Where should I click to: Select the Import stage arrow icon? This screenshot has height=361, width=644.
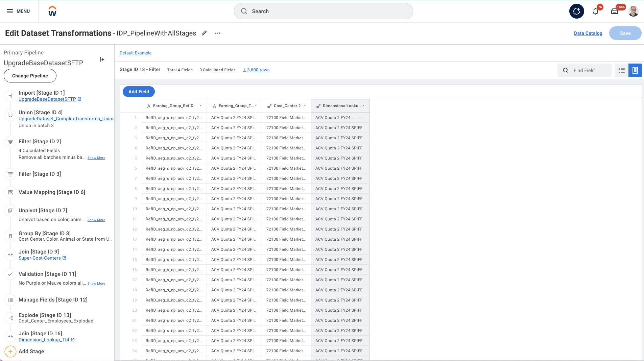tap(10, 96)
